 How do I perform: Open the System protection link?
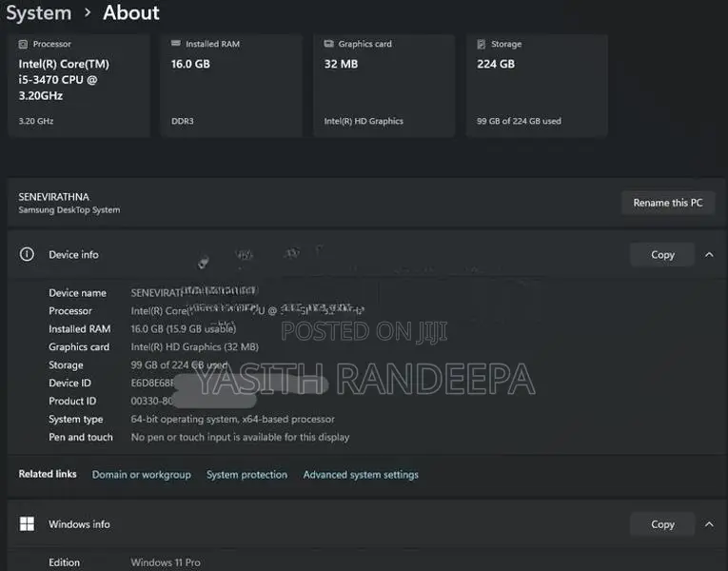(x=246, y=475)
